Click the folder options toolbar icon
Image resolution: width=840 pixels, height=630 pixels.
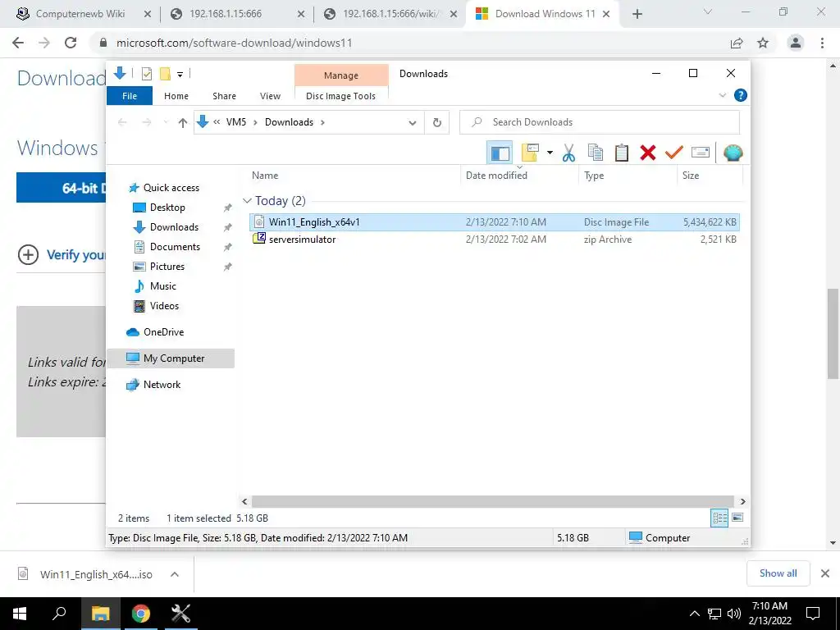(531, 153)
